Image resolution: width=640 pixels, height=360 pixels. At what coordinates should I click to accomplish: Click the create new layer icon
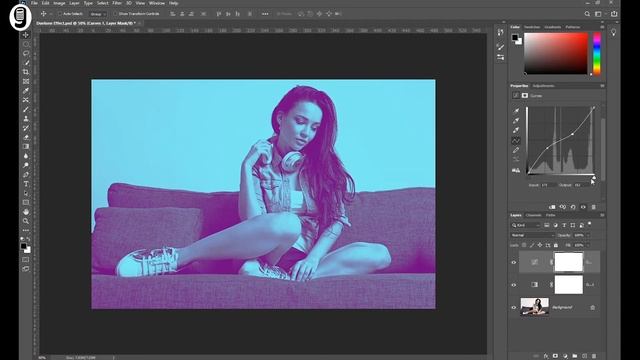pos(584,356)
